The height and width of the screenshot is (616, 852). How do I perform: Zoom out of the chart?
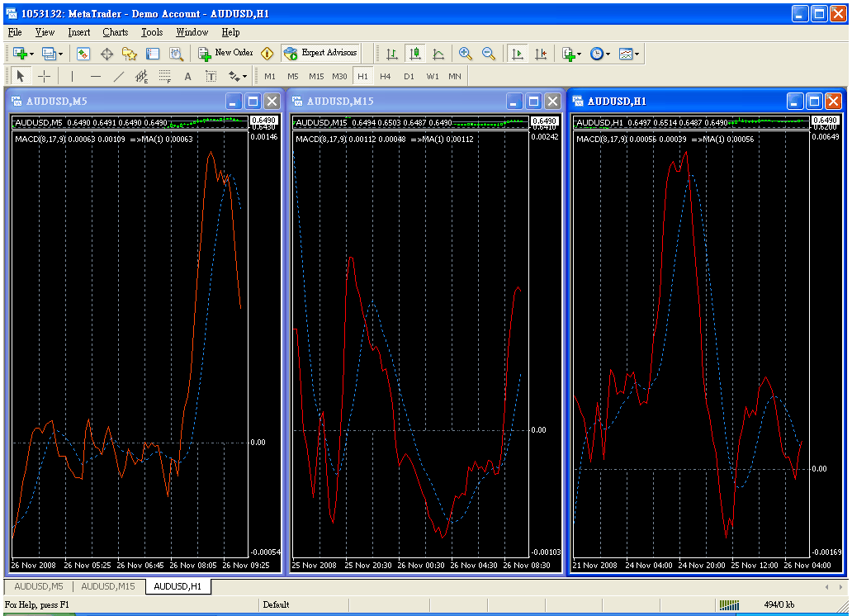click(489, 54)
